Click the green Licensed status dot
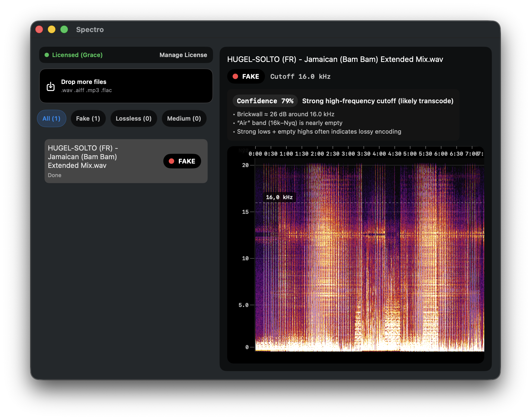Viewport: 531px width, 420px height. tap(47, 55)
